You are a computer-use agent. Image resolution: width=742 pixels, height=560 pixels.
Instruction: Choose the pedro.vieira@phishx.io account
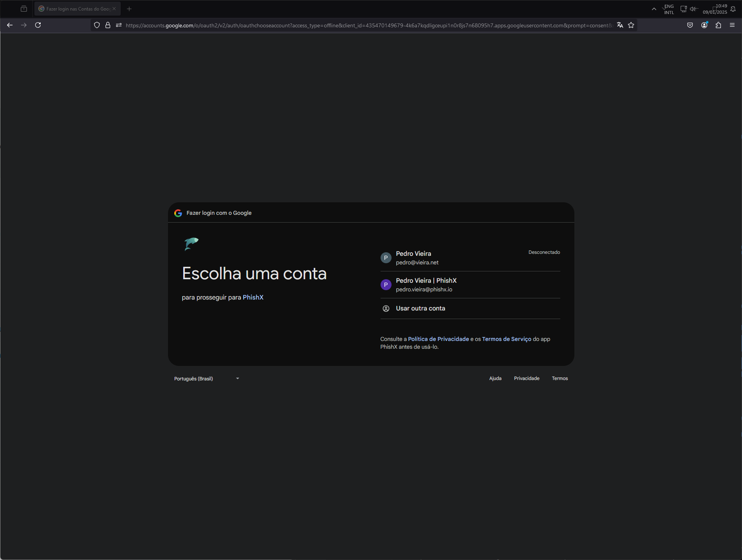[x=470, y=285]
